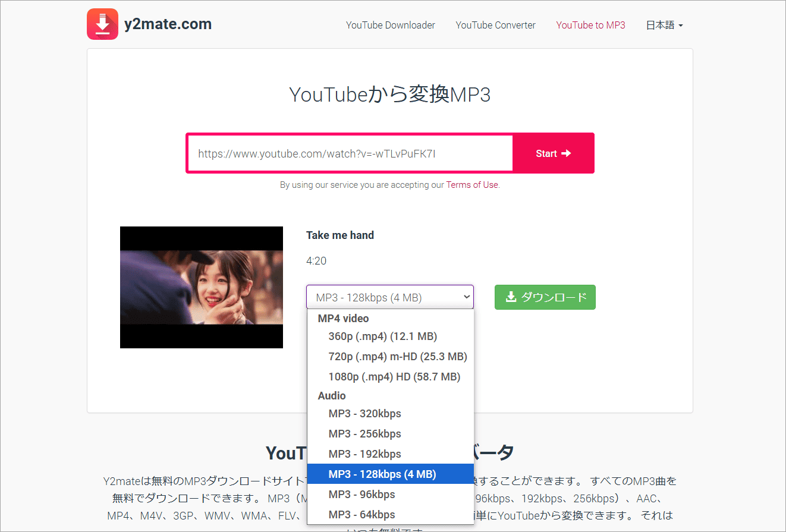This screenshot has width=786, height=532.
Task: Click the Audio group label
Action: pyautogui.click(x=332, y=396)
